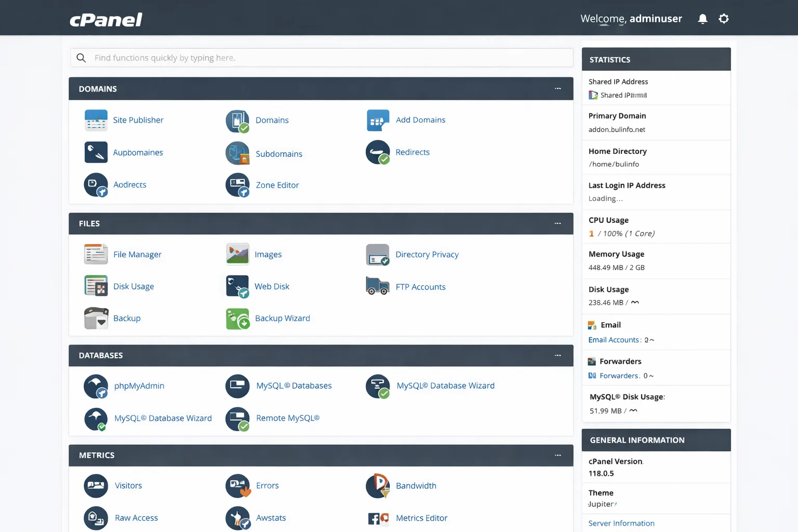Collapse the Files section

pyautogui.click(x=557, y=223)
